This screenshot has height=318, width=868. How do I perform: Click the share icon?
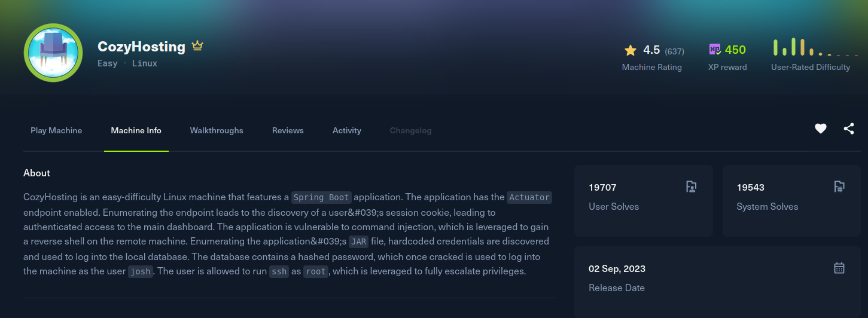(849, 129)
